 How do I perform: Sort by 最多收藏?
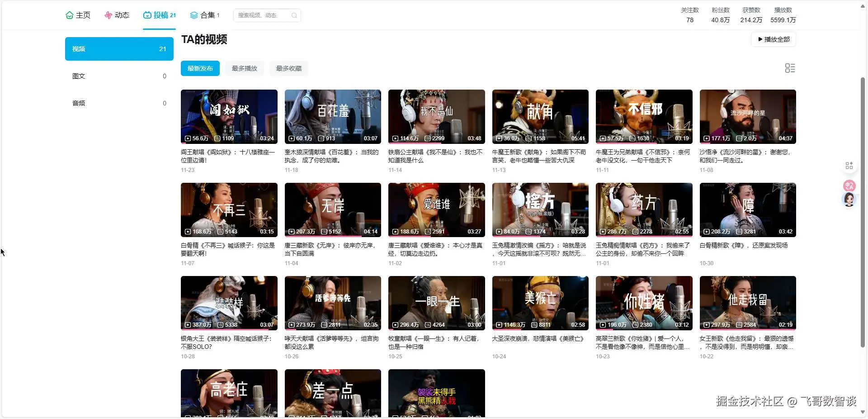tap(289, 68)
